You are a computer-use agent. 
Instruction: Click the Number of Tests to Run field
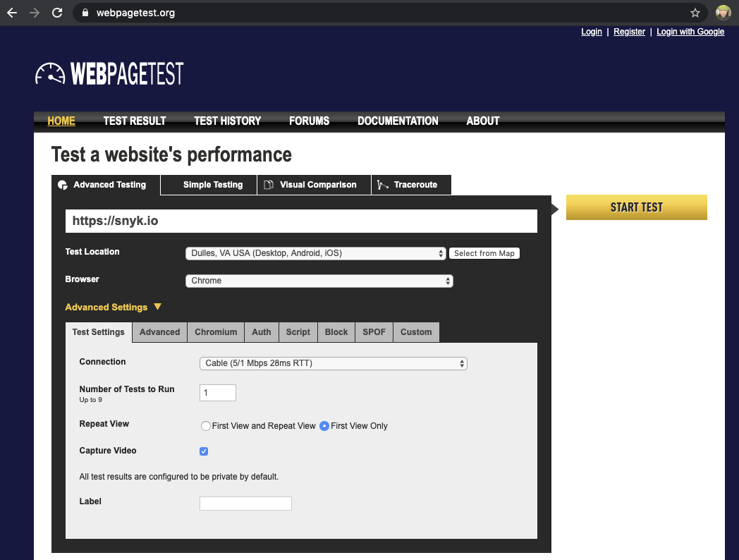[218, 393]
